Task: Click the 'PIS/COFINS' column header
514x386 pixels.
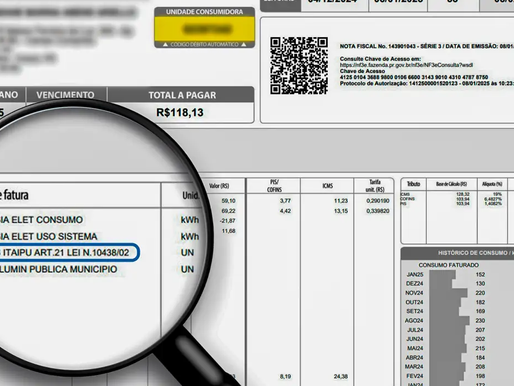Action: click(x=274, y=186)
